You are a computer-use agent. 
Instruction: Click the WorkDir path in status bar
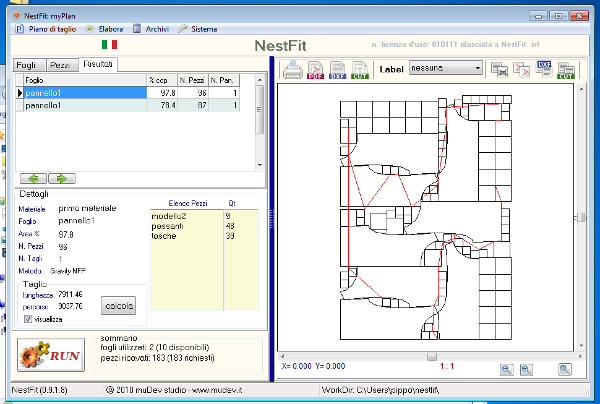tap(380, 390)
